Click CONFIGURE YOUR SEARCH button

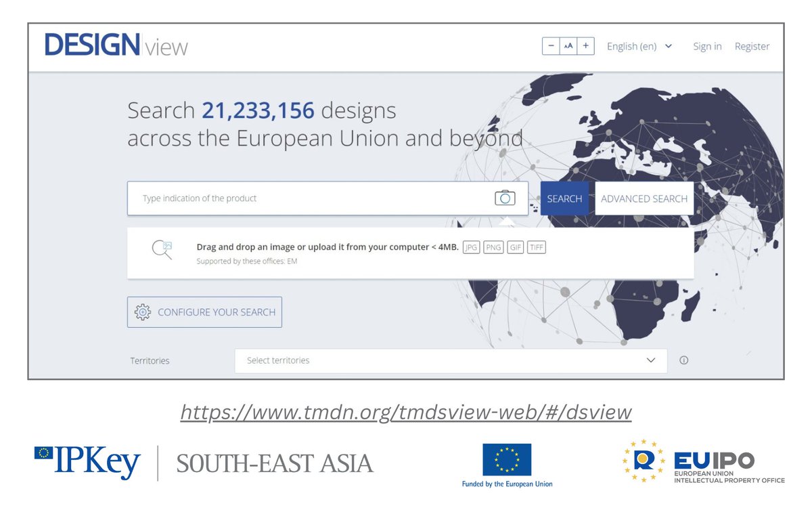tap(204, 312)
